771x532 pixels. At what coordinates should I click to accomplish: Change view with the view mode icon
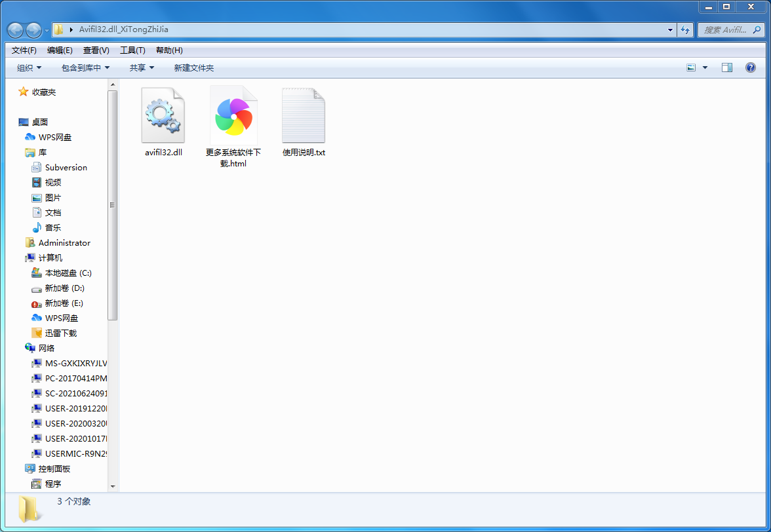[691, 67]
